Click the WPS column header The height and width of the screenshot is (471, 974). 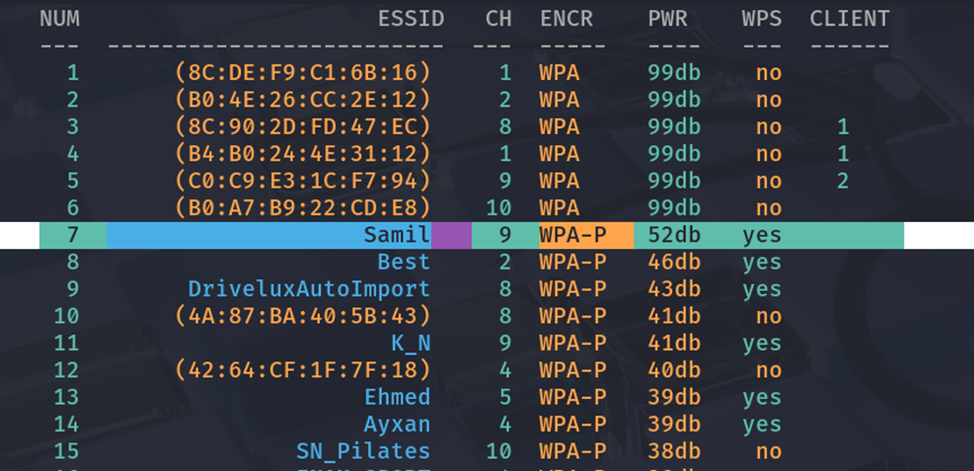pyautogui.click(x=762, y=19)
